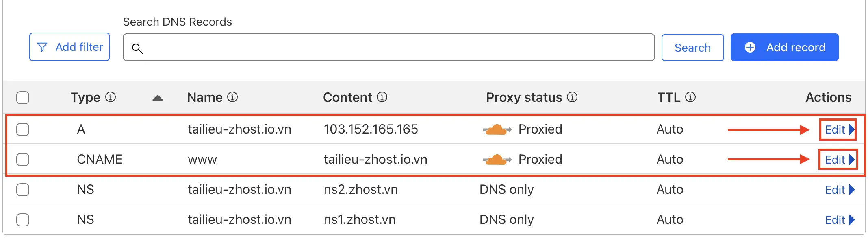
Task: Focus the Search DNS Records input field
Action: coord(394,48)
